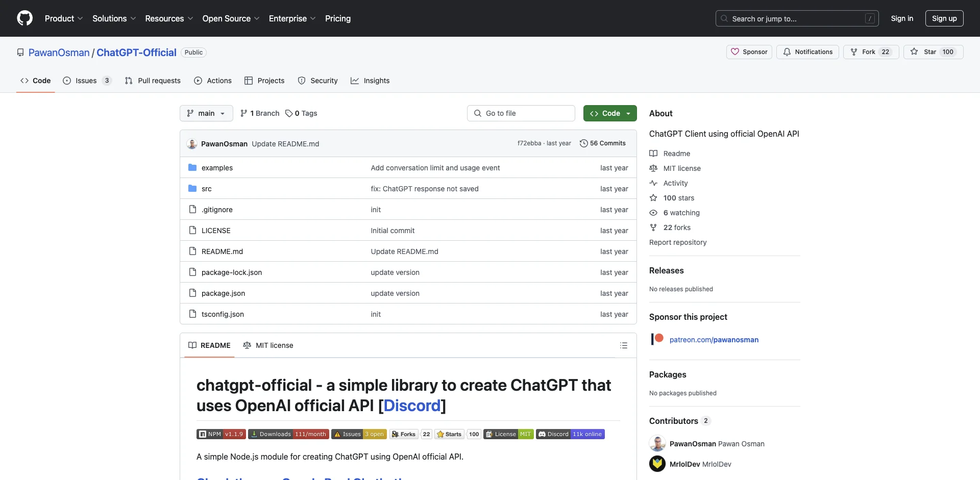Viewport: 980px width, 480px height.
Task: Click Report repository link
Action: (x=678, y=242)
